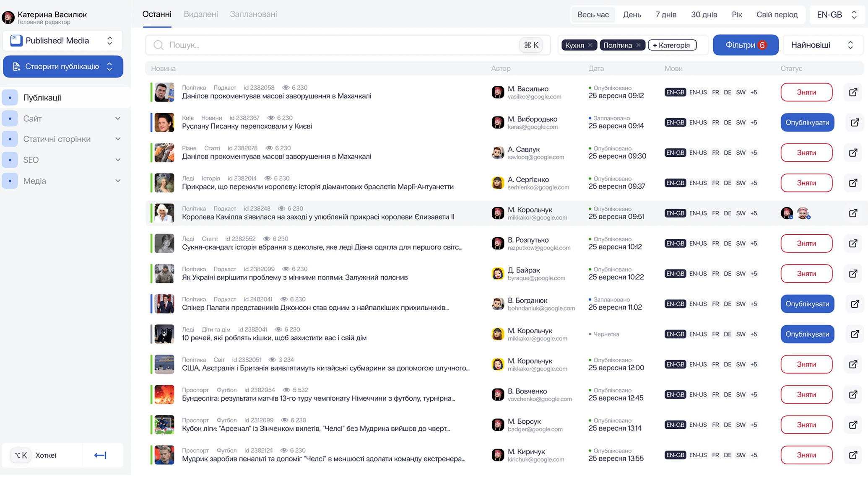Open the EN-GB language selector
Screen dimensions: 868x482
[837, 15]
